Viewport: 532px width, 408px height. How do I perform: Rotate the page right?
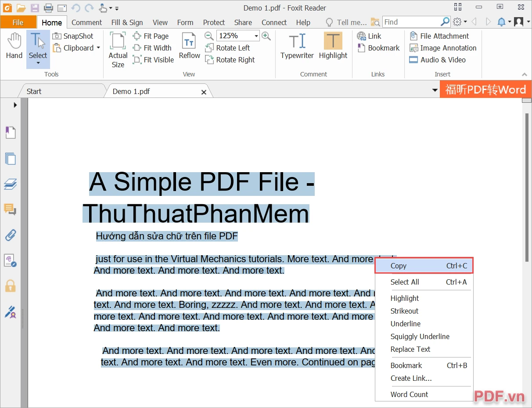point(230,60)
